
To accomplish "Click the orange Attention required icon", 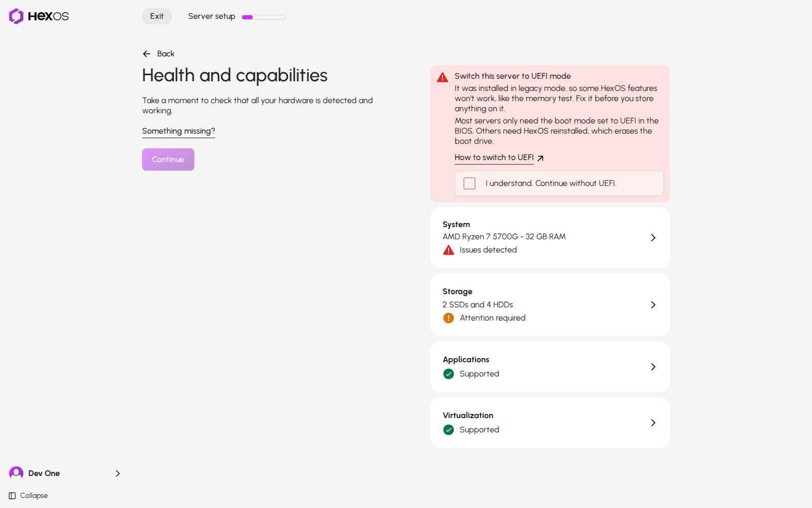I will [x=449, y=318].
